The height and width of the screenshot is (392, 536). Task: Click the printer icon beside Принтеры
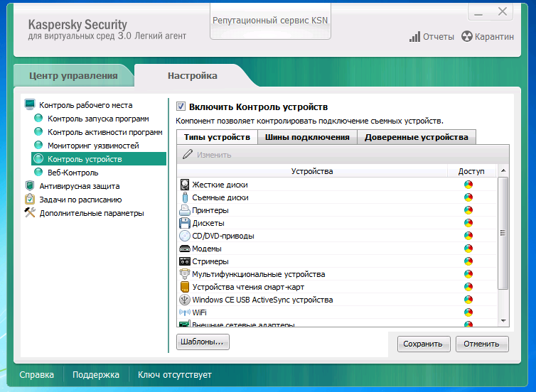click(x=185, y=210)
